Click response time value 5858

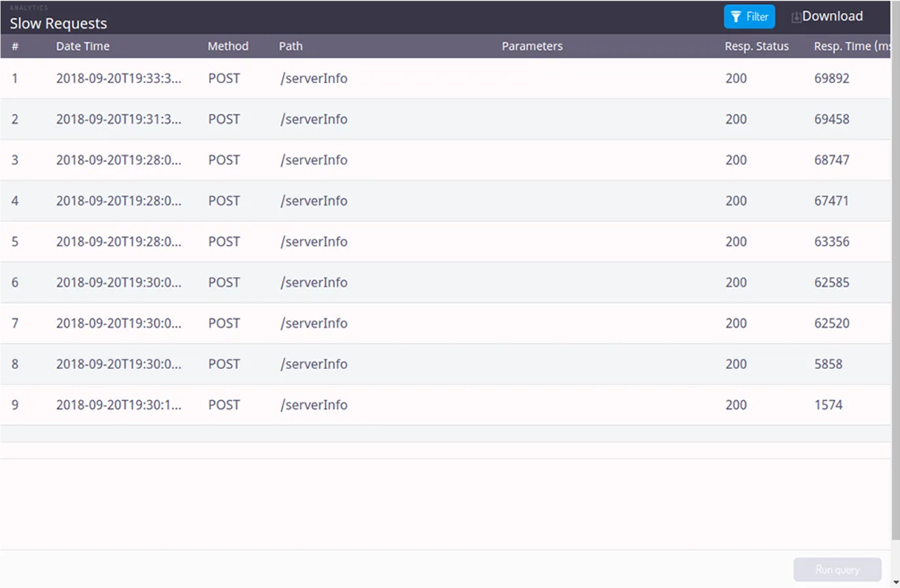[829, 364]
